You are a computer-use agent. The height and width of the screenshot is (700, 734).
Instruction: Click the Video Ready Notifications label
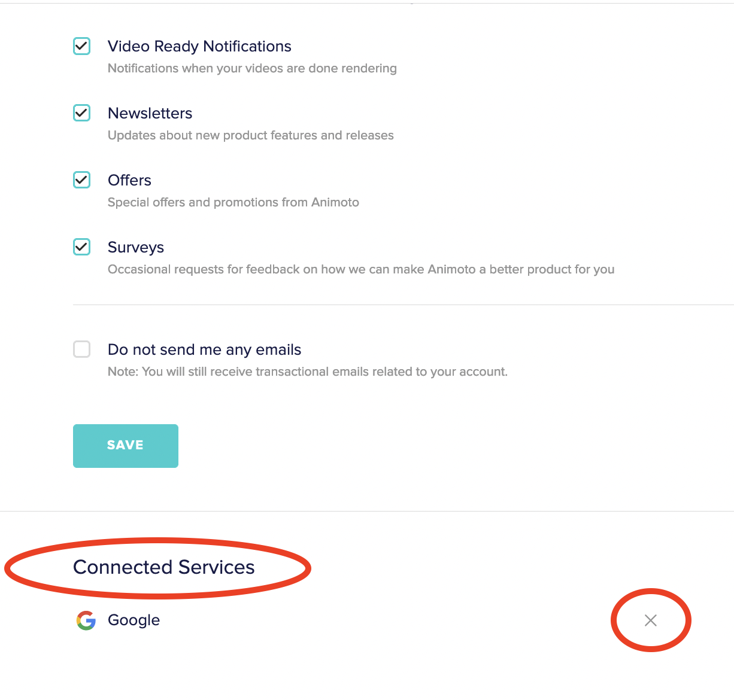[199, 46]
